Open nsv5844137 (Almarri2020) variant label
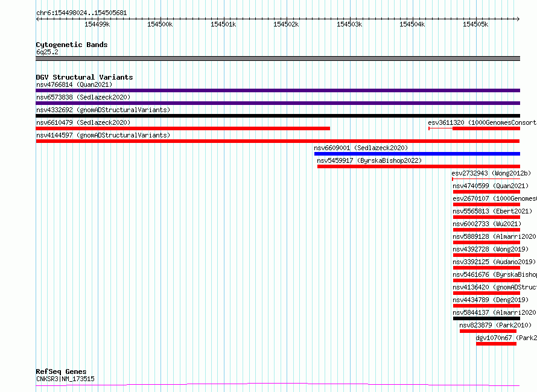Image resolution: width=537 pixels, height=392 pixels. (x=495, y=312)
